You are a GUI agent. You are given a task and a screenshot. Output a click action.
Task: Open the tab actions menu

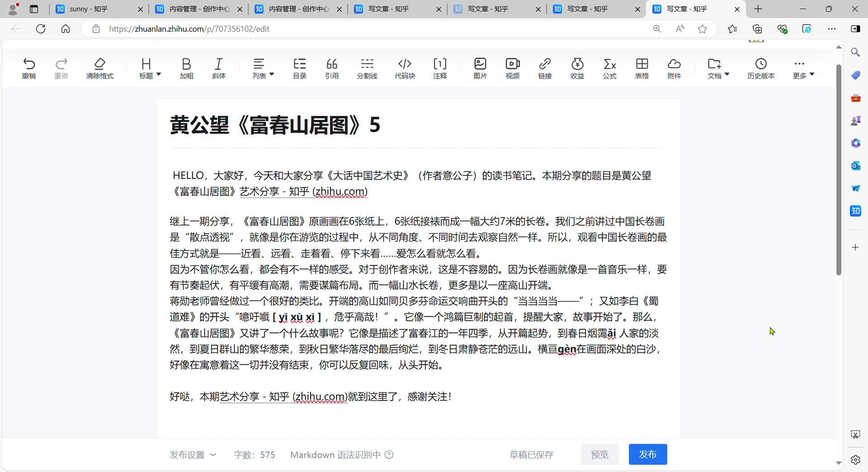(x=34, y=9)
